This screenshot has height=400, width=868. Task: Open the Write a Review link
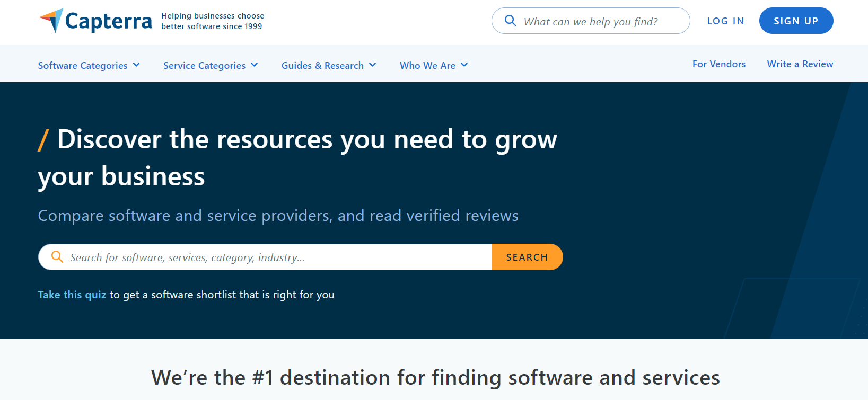click(800, 64)
